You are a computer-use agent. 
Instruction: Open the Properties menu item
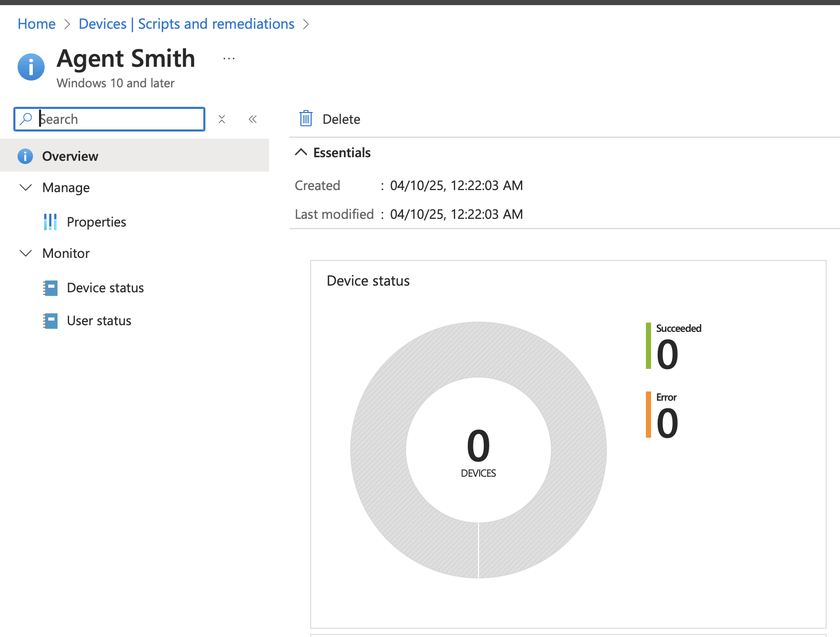(x=97, y=222)
